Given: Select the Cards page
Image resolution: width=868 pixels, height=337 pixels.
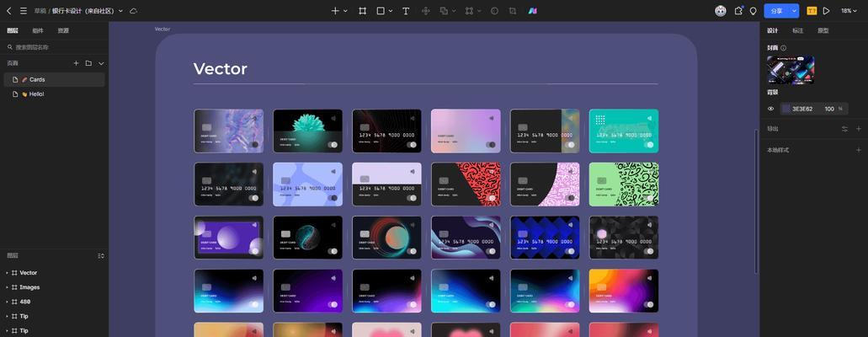Looking at the screenshot, I should point(54,80).
